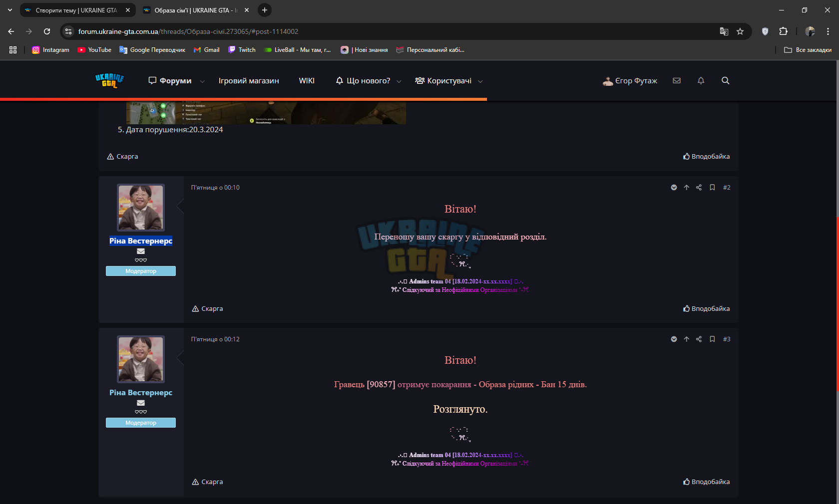Open post #3 options circle-chevron icon

(674, 339)
